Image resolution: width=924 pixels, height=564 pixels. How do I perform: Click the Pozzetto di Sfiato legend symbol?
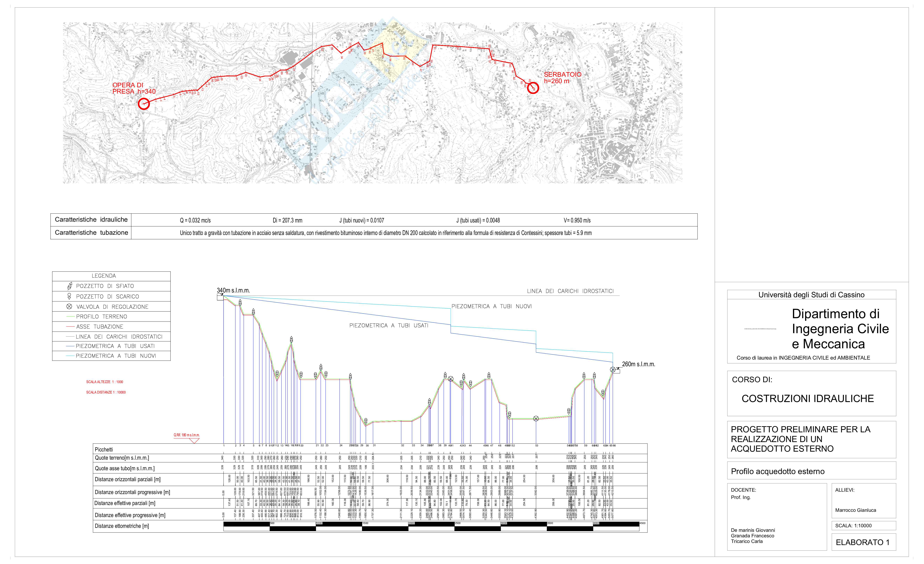70,286
